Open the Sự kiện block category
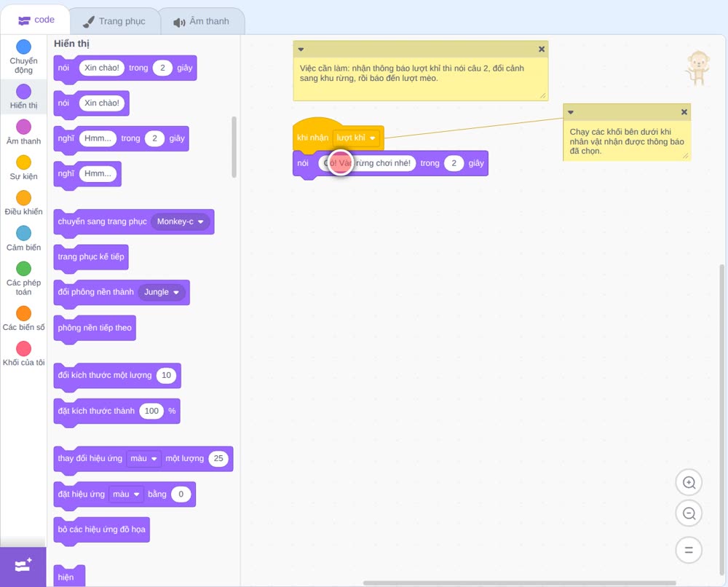728x587 pixels. click(x=24, y=168)
